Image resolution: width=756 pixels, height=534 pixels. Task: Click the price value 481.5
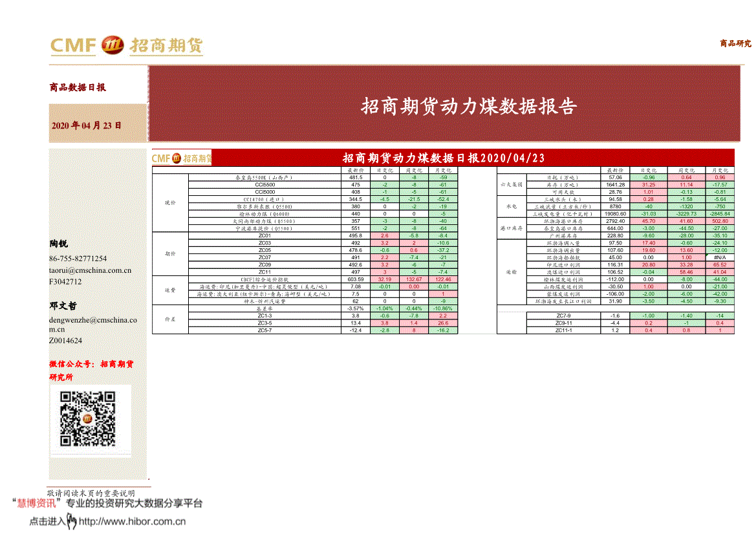pyautogui.click(x=355, y=177)
